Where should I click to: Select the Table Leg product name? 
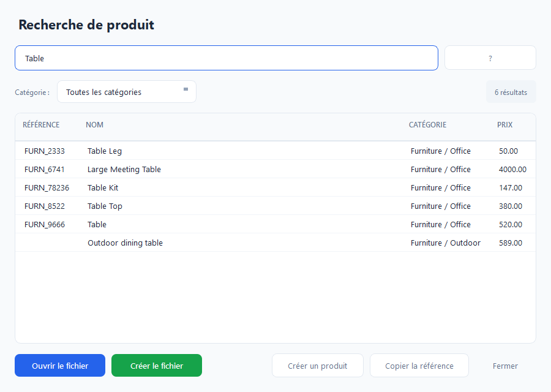click(x=105, y=151)
